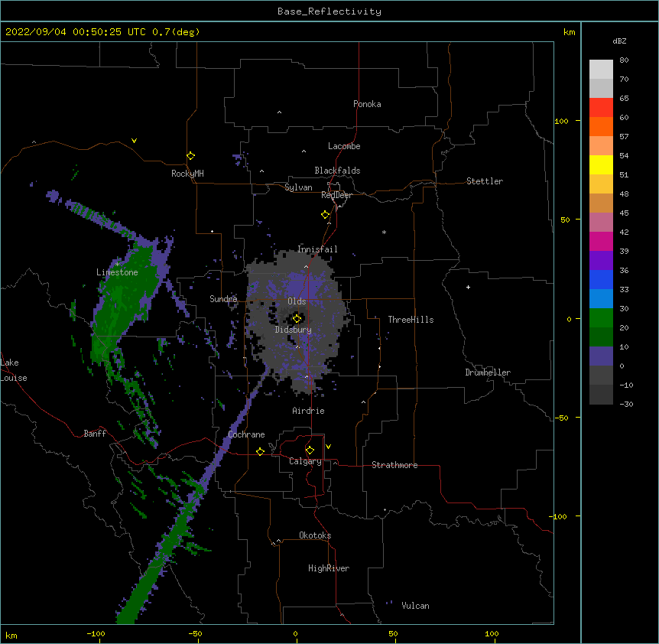This screenshot has width=659, height=644.
Task: Click the Stettler city label
Action: click(x=484, y=181)
